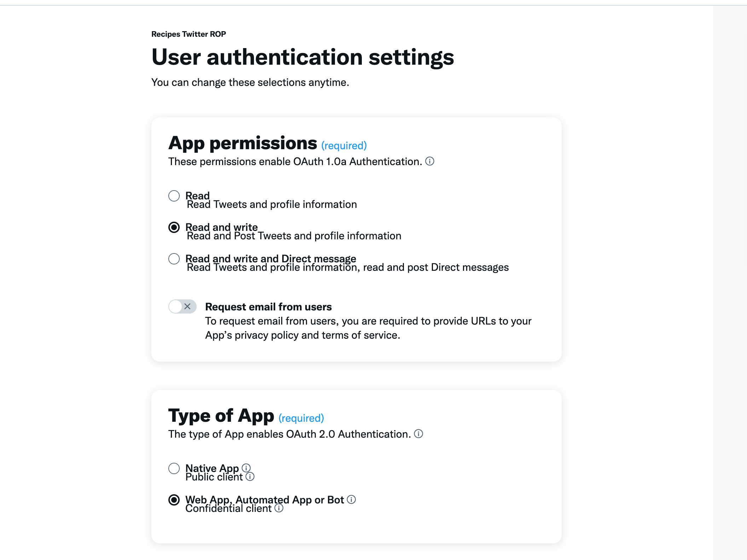Select the Read permission radio button
The height and width of the screenshot is (560, 747).
click(x=174, y=196)
